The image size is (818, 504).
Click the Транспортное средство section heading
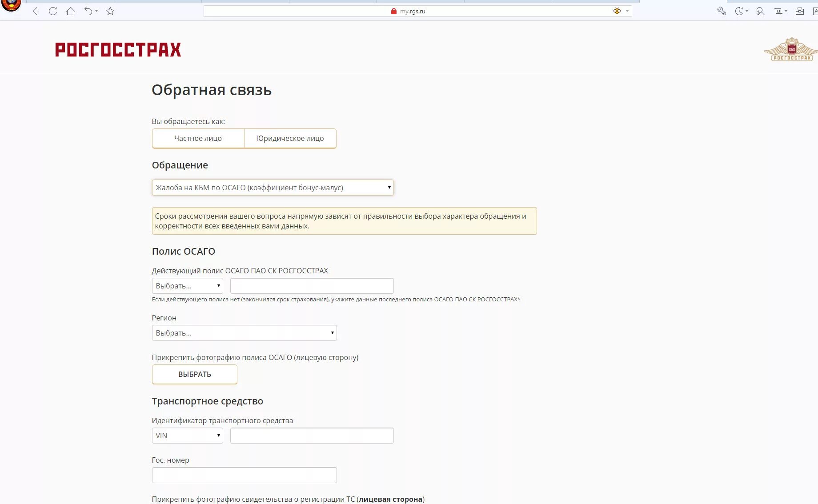pos(207,401)
